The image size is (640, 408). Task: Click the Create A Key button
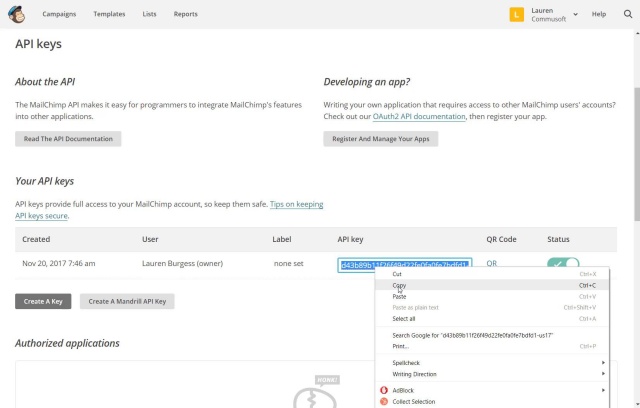[43, 302]
